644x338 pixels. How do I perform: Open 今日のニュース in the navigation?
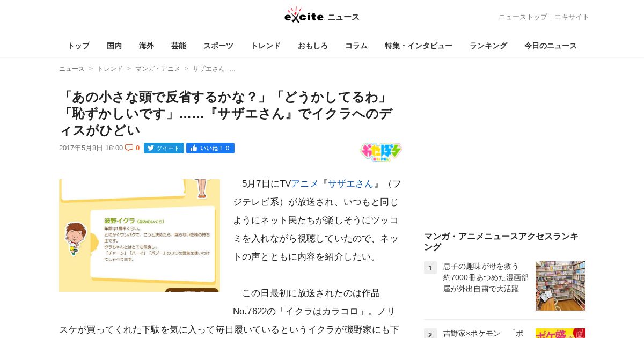tap(551, 46)
